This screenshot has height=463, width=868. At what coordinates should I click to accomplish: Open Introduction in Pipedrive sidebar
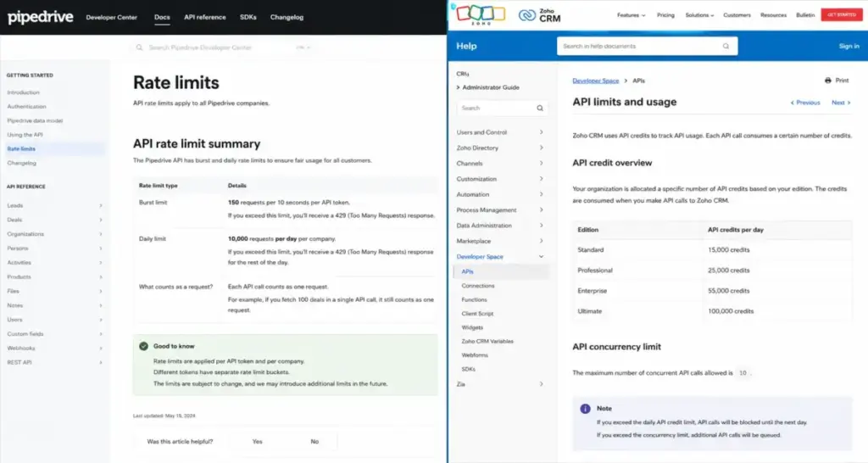(23, 92)
